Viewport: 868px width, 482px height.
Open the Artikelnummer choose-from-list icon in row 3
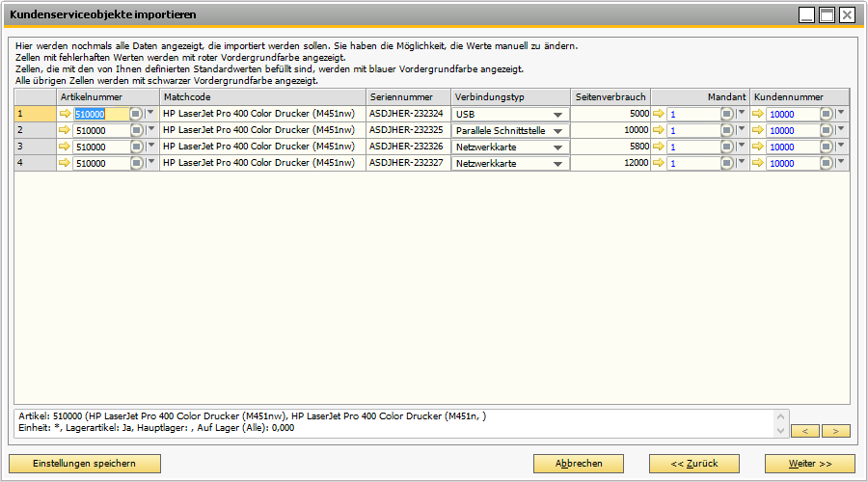pyautogui.click(x=136, y=147)
